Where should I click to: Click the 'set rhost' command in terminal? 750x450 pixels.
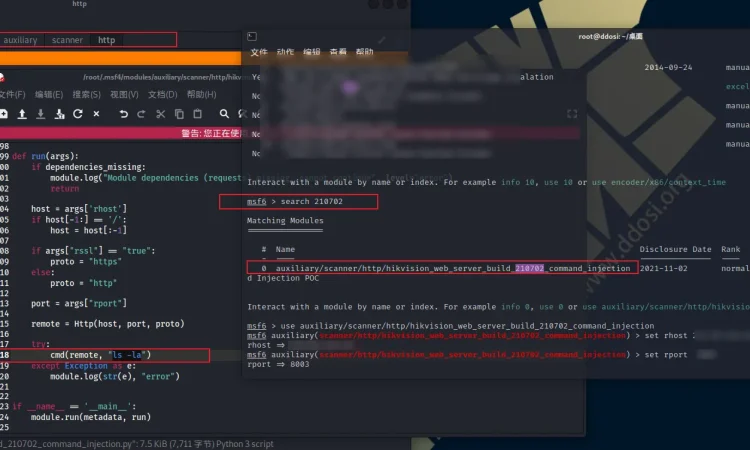(666, 336)
